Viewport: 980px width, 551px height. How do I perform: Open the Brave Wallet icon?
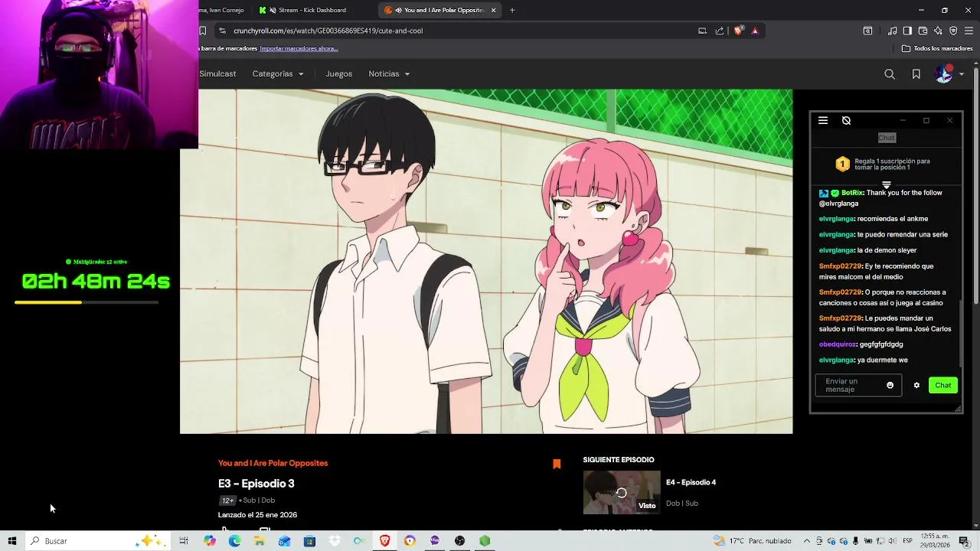923,31
